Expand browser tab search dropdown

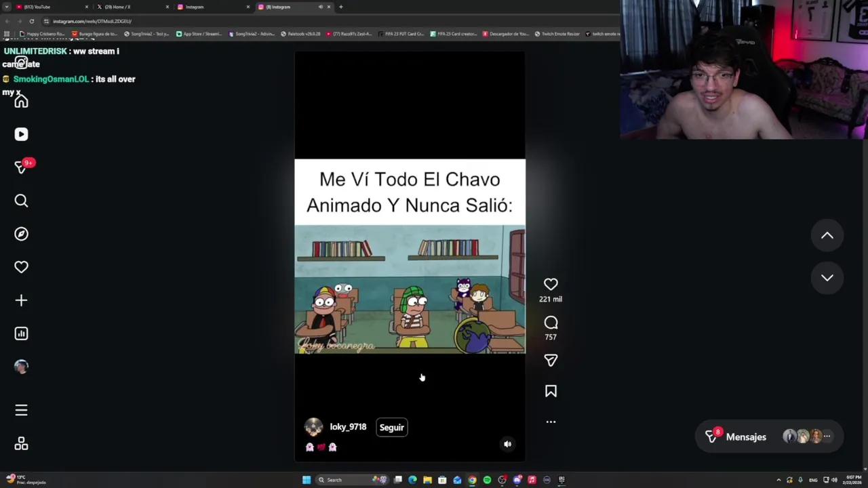(x=6, y=7)
